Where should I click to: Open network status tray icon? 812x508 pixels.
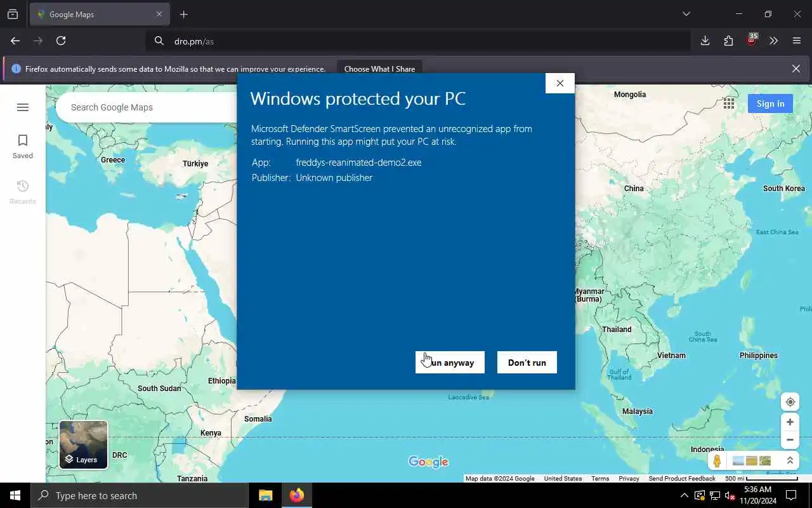pos(714,495)
